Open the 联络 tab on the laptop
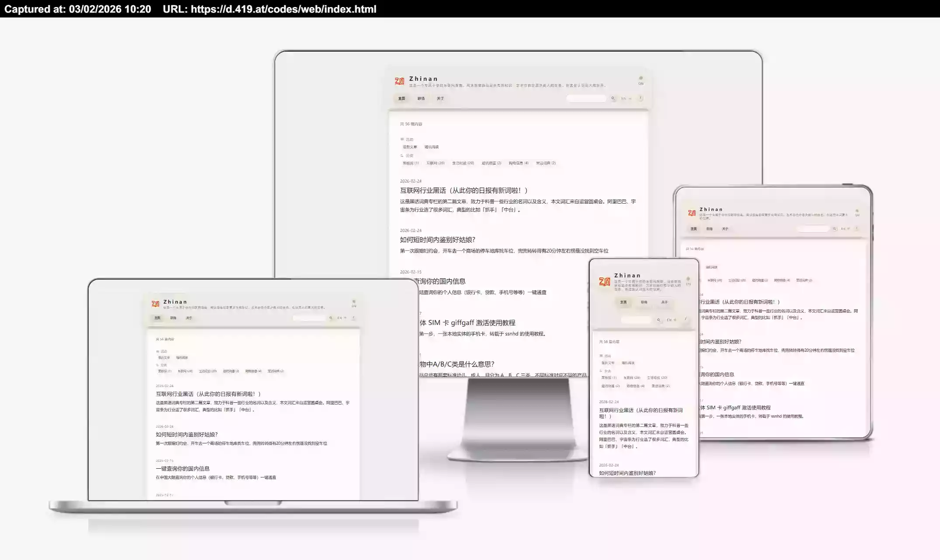940x560 pixels. pos(173,318)
